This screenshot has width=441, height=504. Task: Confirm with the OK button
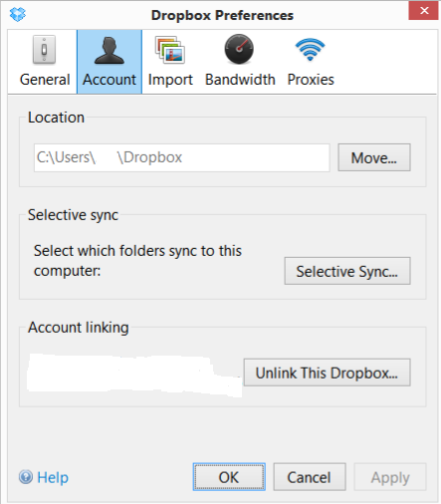[x=229, y=477]
